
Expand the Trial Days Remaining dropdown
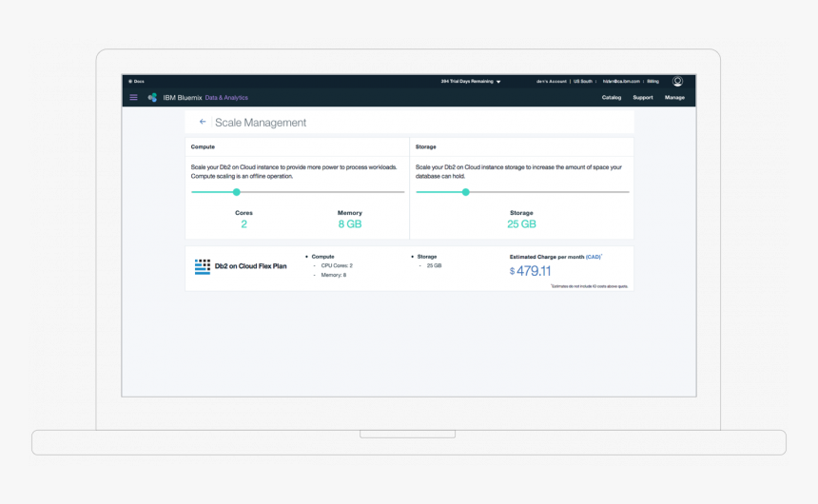[471, 82]
